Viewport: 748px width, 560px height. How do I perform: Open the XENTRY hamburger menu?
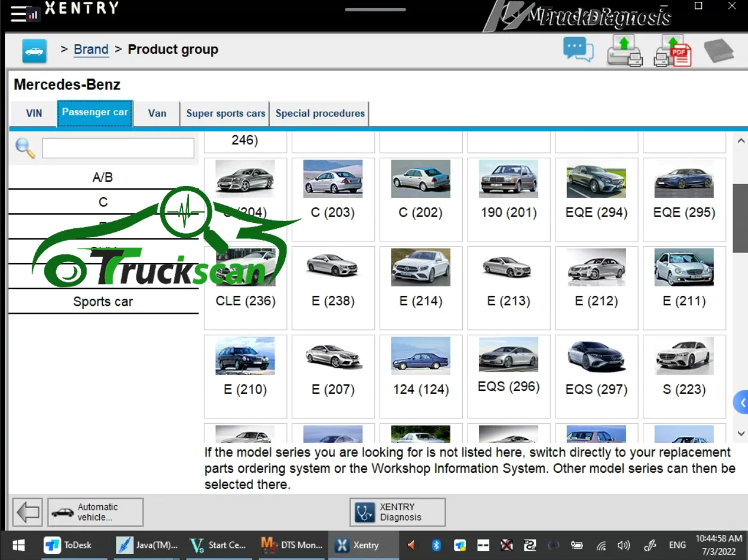(x=19, y=14)
